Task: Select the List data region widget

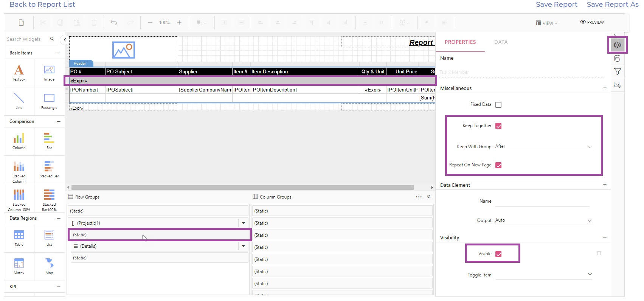Action: [49, 238]
